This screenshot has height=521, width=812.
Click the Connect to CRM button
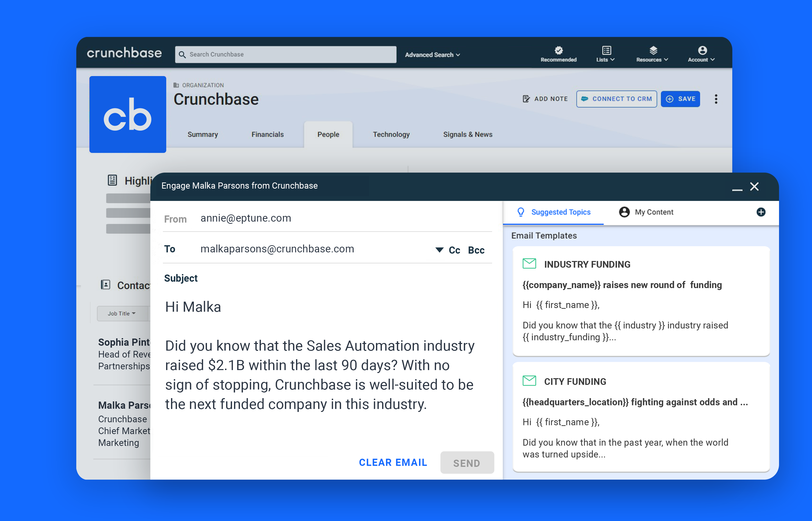(x=617, y=99)
